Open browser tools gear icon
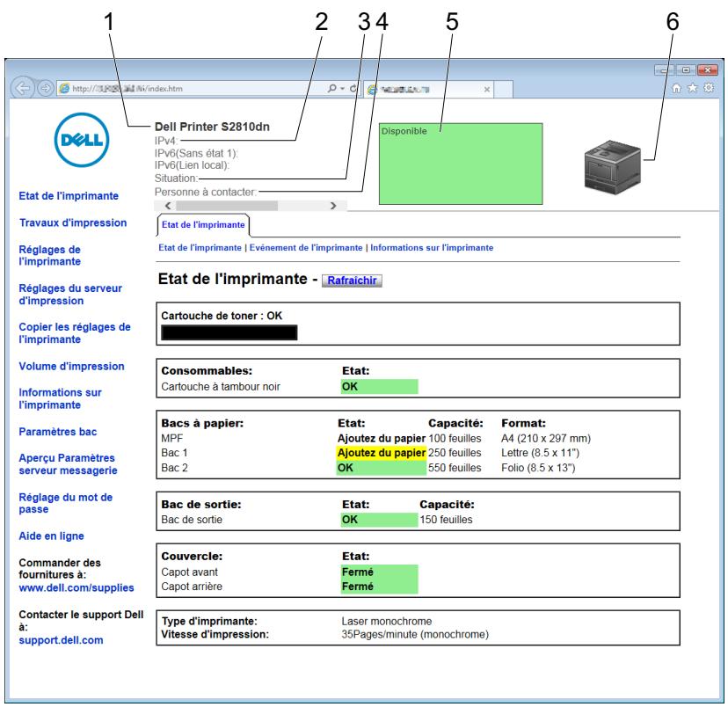 click(709, 88)
